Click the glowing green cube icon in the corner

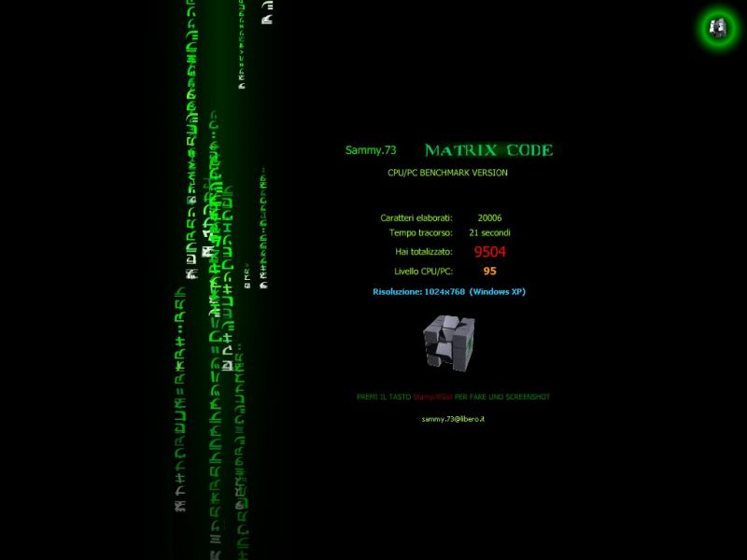(718, 27)
